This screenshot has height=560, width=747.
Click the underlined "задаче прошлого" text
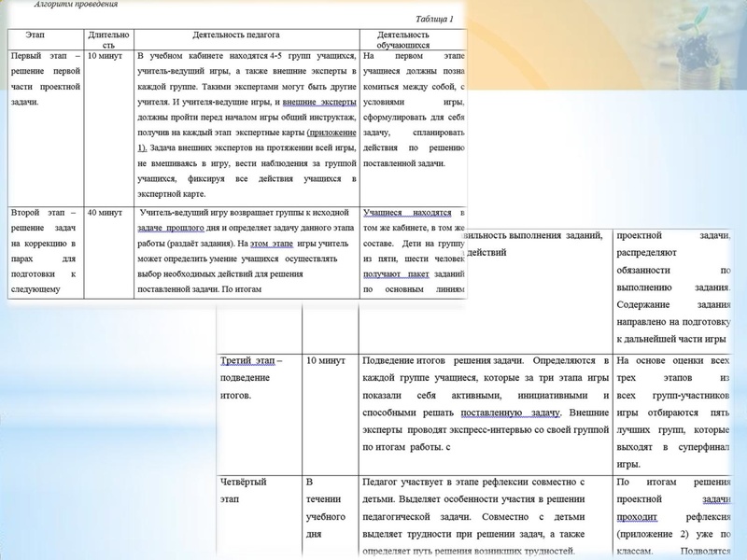coord(169,228)
